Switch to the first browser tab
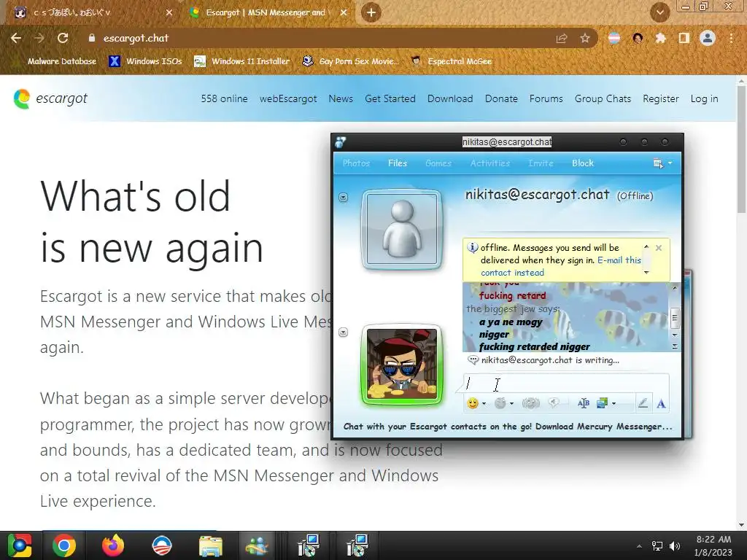The image size is (747, 560). 91,12
